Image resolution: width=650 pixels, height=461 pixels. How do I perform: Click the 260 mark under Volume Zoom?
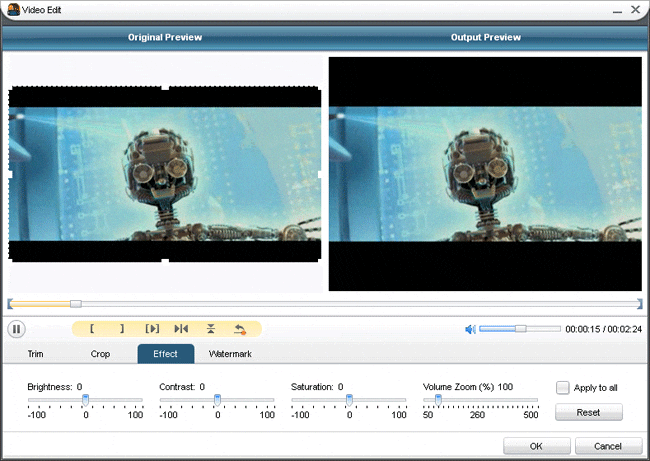pyautogui.click(x=477, y=415)
